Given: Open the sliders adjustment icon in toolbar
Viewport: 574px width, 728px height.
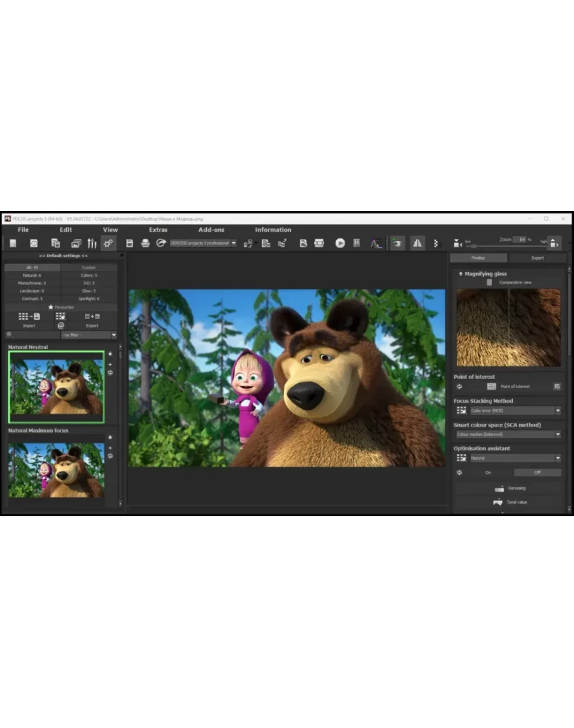Looking at the screenshot, I should click(92, 243).
